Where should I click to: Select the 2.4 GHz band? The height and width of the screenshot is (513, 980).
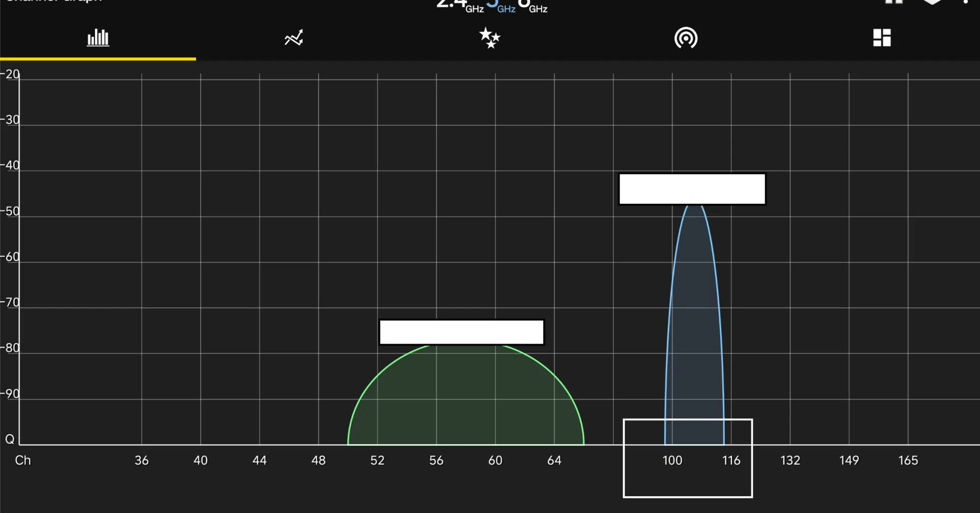(x=460, y=6)
